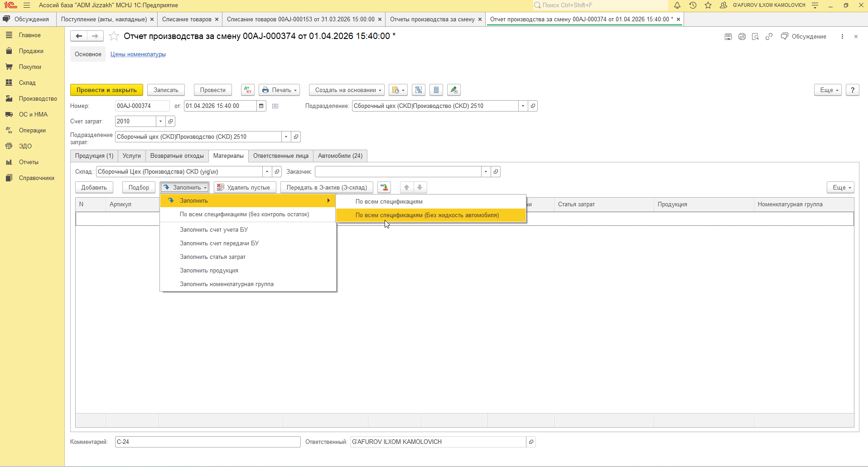This screenshot has height=467, width=868.
Task: Add the document to favorites with the title star
Action: [114, 36]
